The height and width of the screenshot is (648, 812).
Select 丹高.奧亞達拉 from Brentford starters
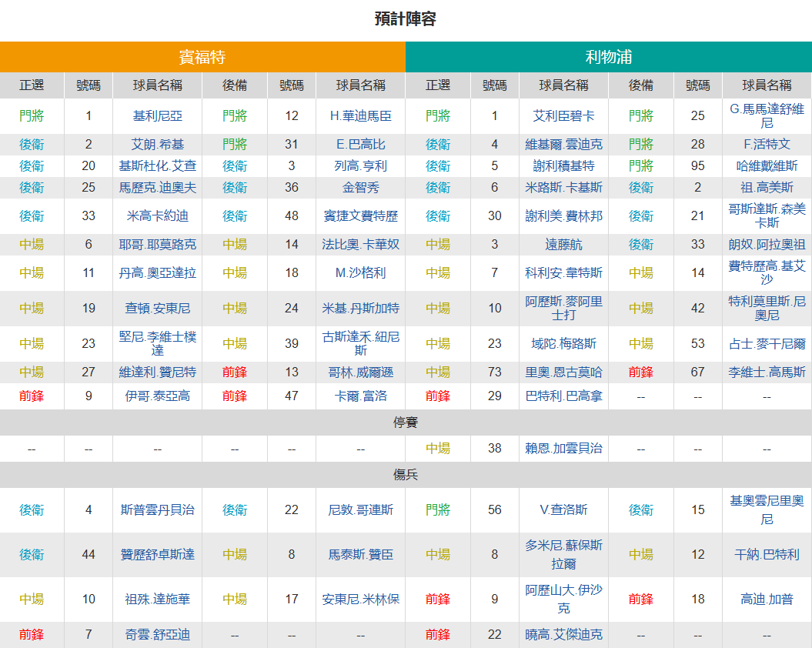(158, 273)
